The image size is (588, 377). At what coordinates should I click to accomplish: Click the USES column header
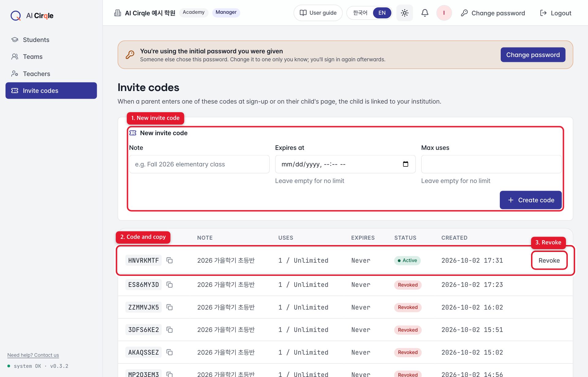tap(286, 238)
